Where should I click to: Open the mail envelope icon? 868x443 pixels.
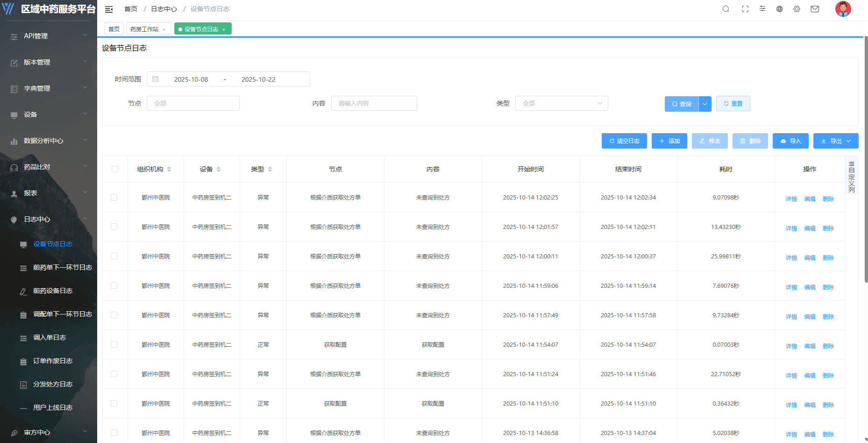point(815,9)
